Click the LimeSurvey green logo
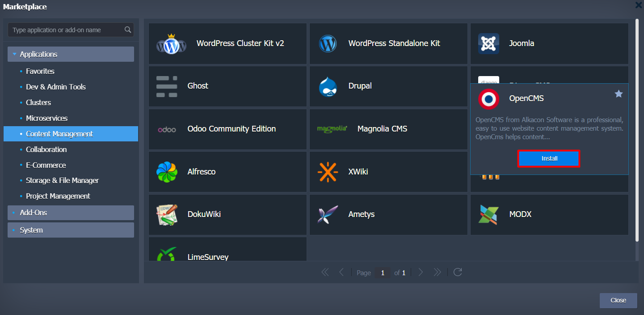 pos(167,254)
